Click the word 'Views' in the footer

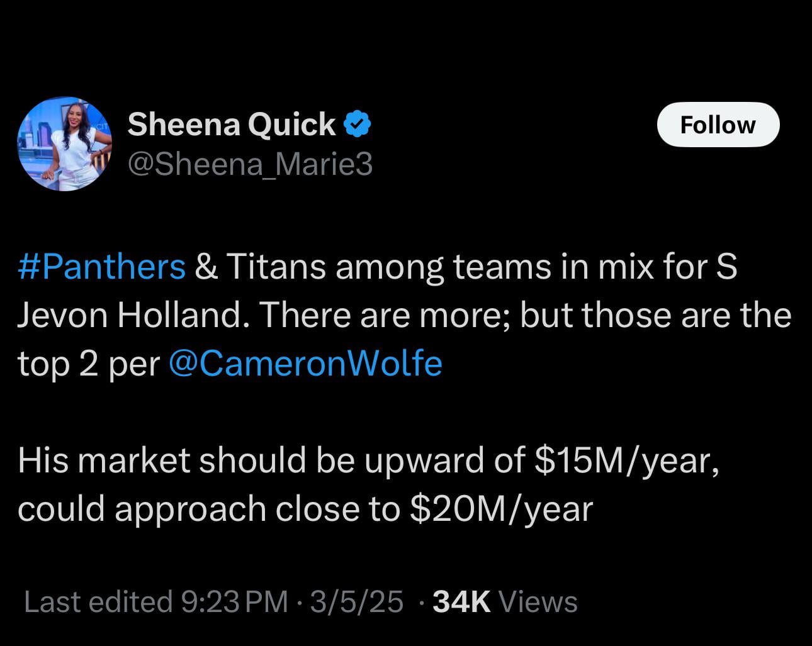point(538,601)
